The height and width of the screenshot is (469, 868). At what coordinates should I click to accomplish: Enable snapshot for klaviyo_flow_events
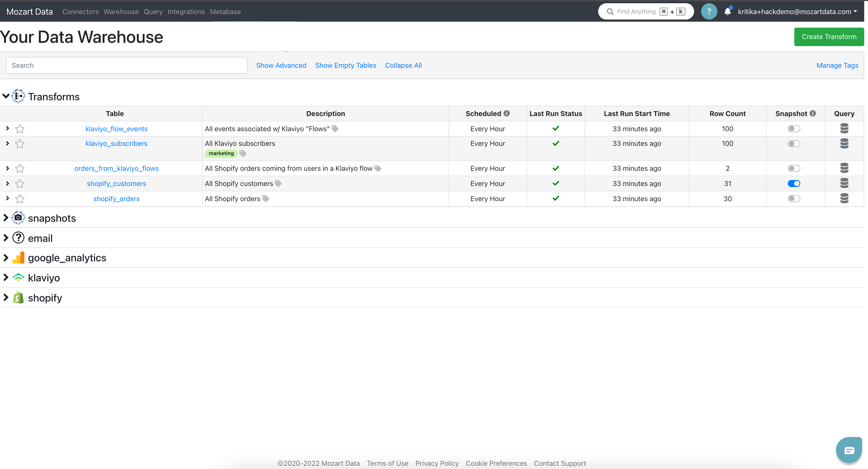tap(794, 129)
